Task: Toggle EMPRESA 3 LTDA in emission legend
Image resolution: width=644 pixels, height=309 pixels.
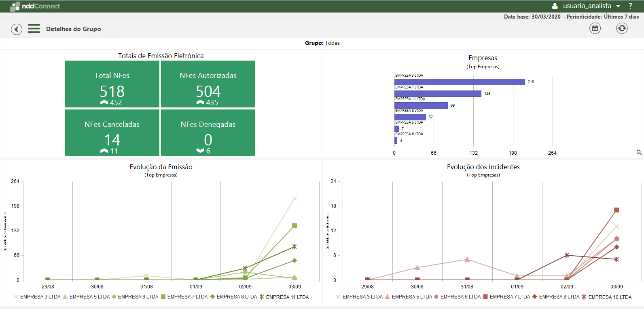Action: [x=36, y=297]
